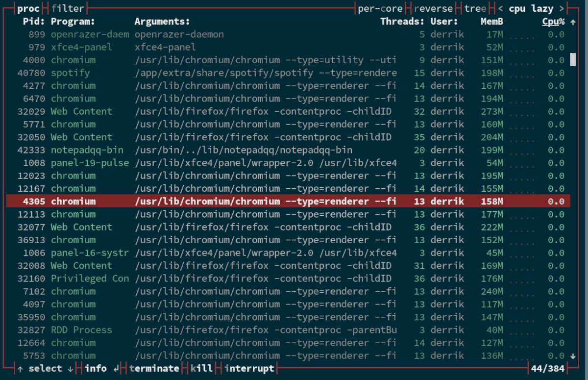Image resolution: width=588 pixels, height=380 pixels.
Task: Select chromium process with pid 35950
Action: (x=288, y=317)
